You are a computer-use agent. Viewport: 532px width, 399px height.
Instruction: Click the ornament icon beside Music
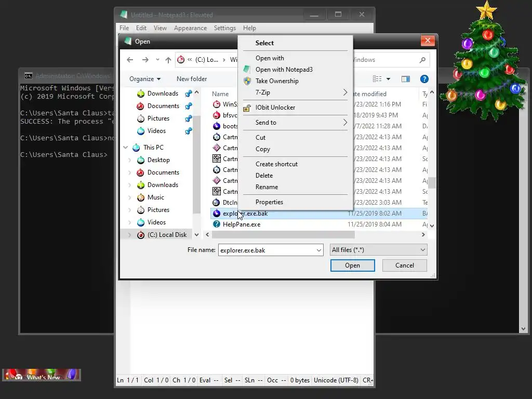[140, 197]
